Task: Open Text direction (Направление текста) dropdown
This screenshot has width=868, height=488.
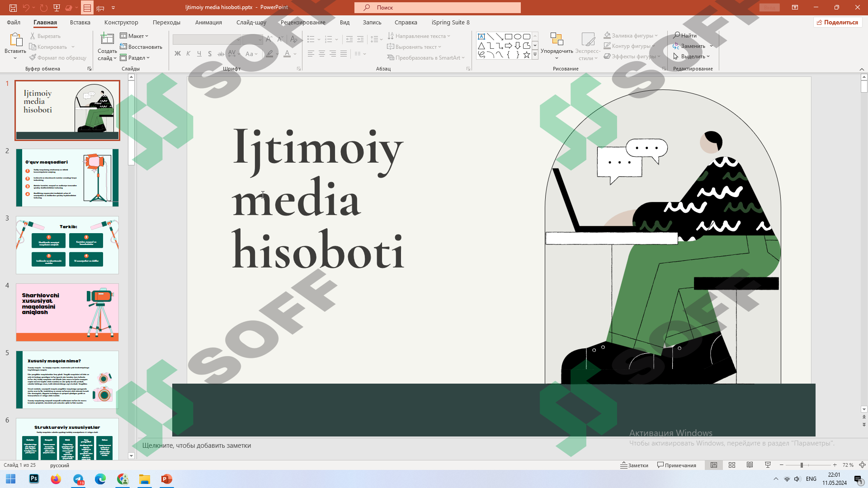Action: click(x=419, y=36)
